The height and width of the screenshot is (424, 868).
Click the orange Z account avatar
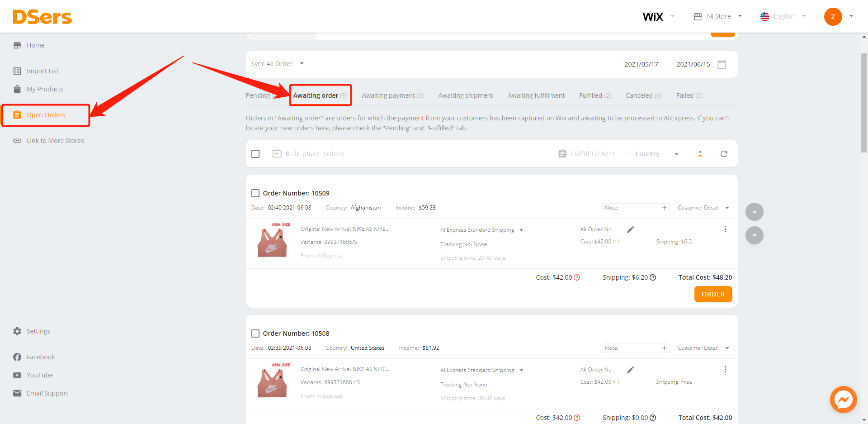coord(833,17)
